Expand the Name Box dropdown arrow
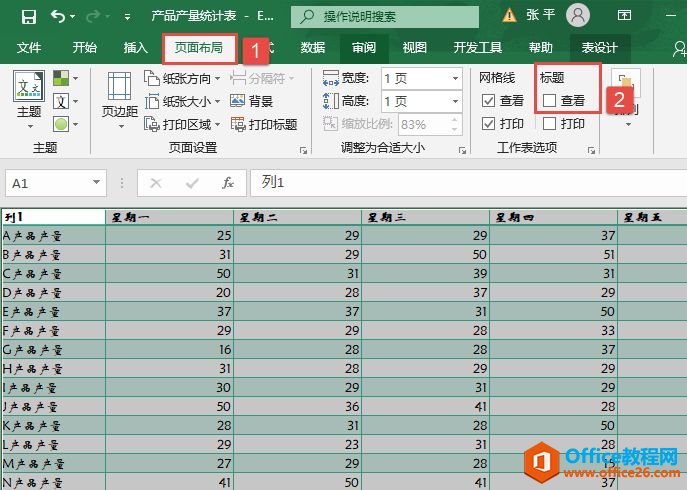 point(97,183)
